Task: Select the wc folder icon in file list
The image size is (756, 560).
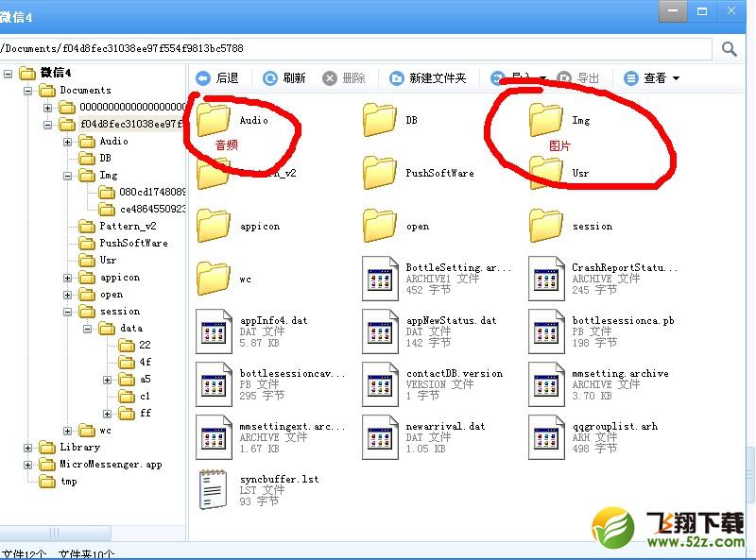Action: [x=213, y=279]
